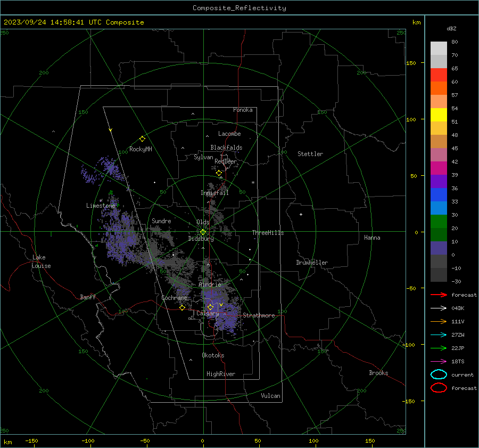479x448 pixels.
Task: Click the asterisk marker east of Innisfail
Action: pos(253,183)
